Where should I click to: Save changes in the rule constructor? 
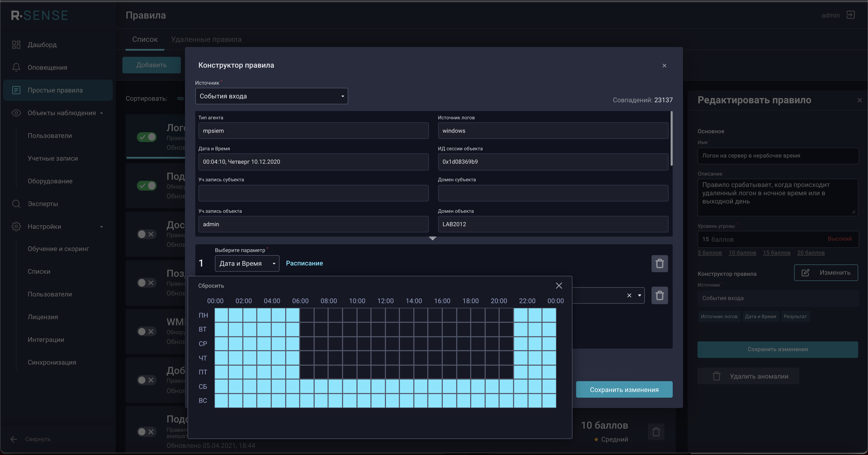[624, 390]
